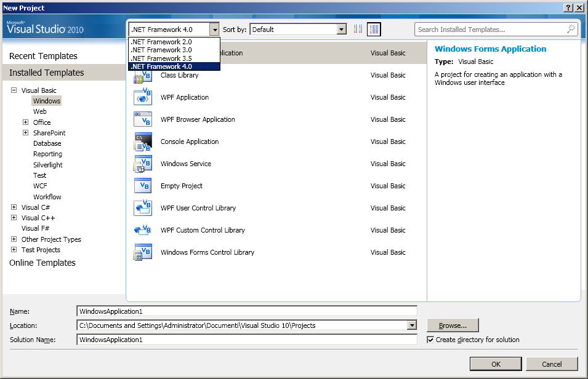Select the Windows Service template name

click(185, 164)
